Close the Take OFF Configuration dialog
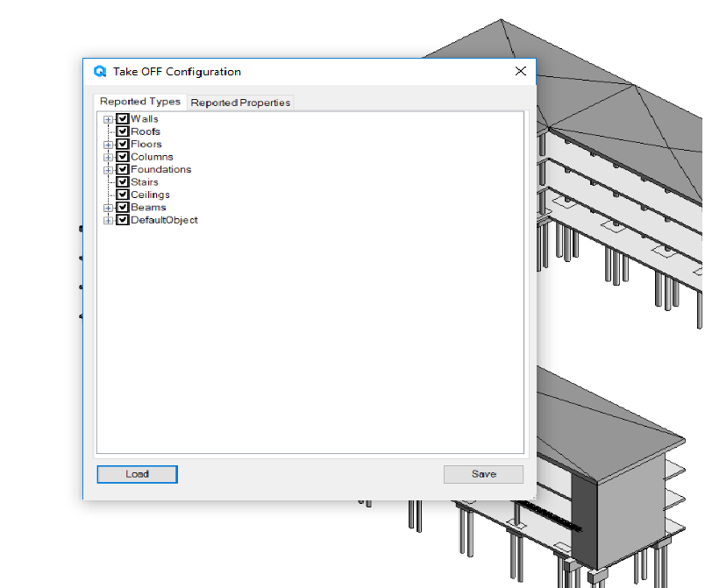This screenshot has width=705, height=588. [x=520, y=71]
